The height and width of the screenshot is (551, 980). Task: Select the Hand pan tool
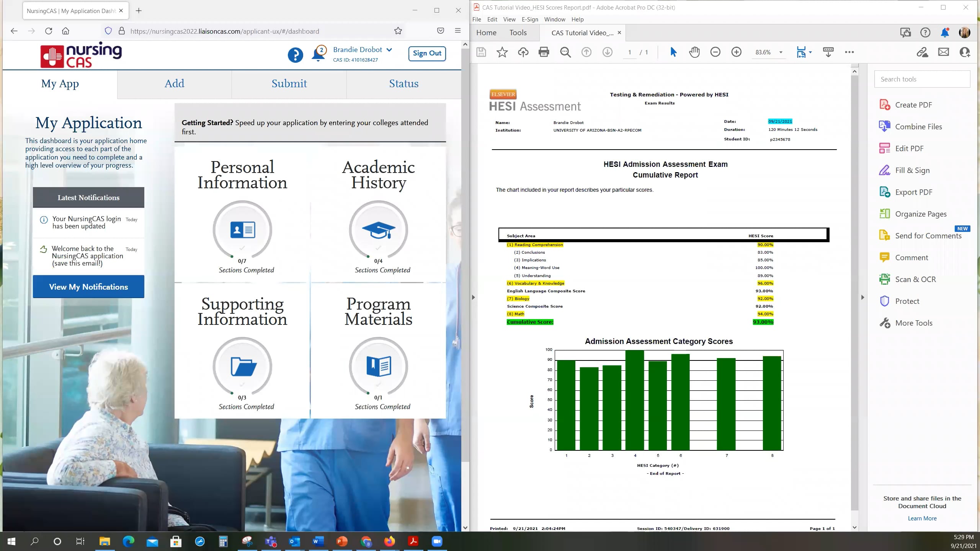point(694,52)
